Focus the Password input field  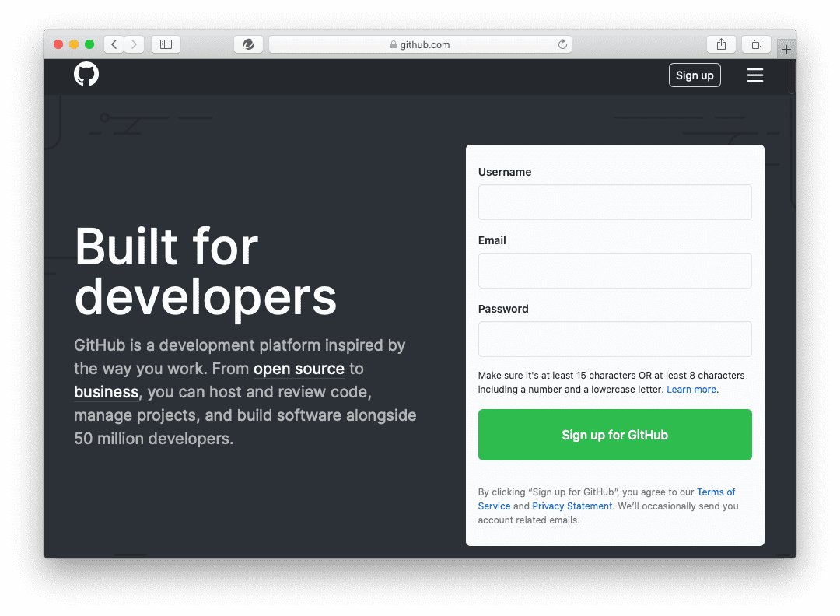pos(615,339)
